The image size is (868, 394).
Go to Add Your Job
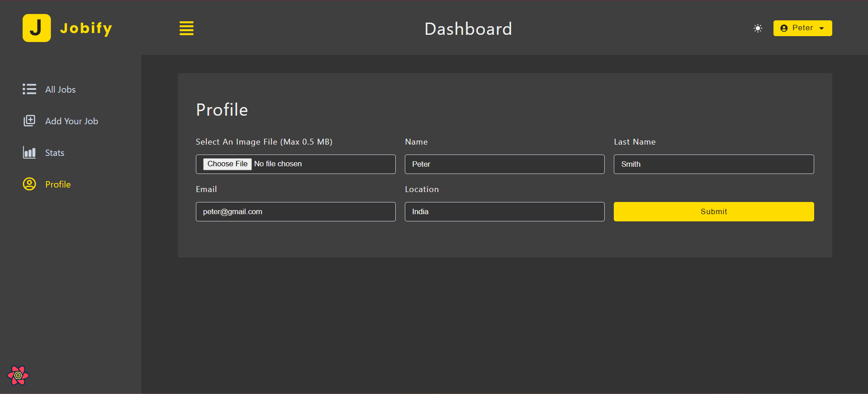71,121
